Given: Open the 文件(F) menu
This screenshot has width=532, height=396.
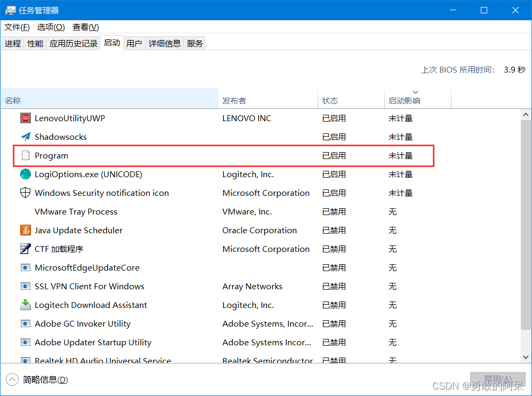Looking at the screenshot, I should pos(17,27).
